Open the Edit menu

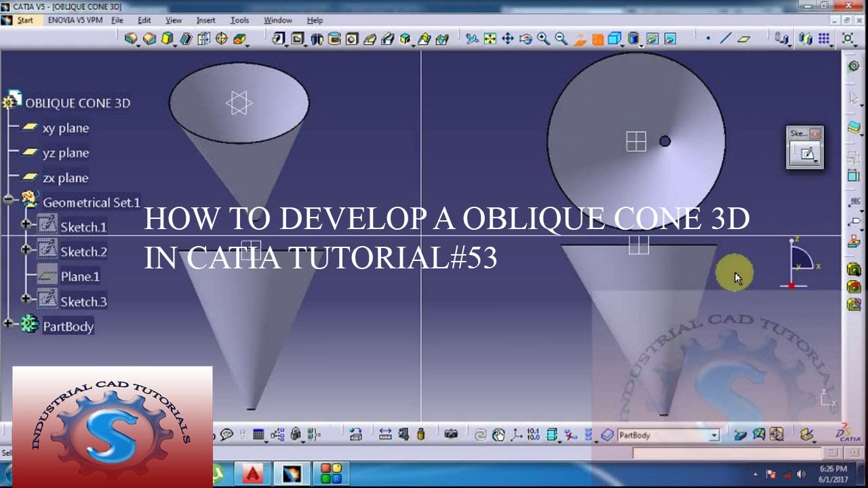point(144,20)
